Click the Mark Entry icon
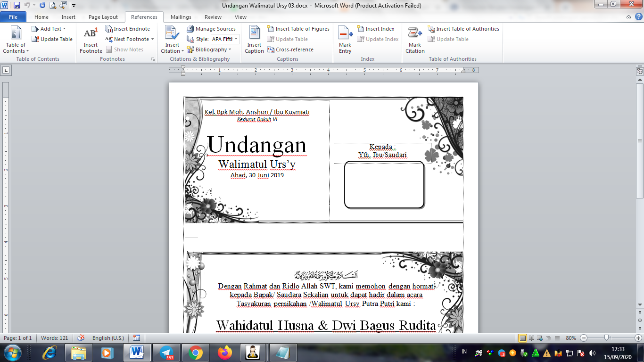This screenshot has width=644, height=362. click(345, 34)
